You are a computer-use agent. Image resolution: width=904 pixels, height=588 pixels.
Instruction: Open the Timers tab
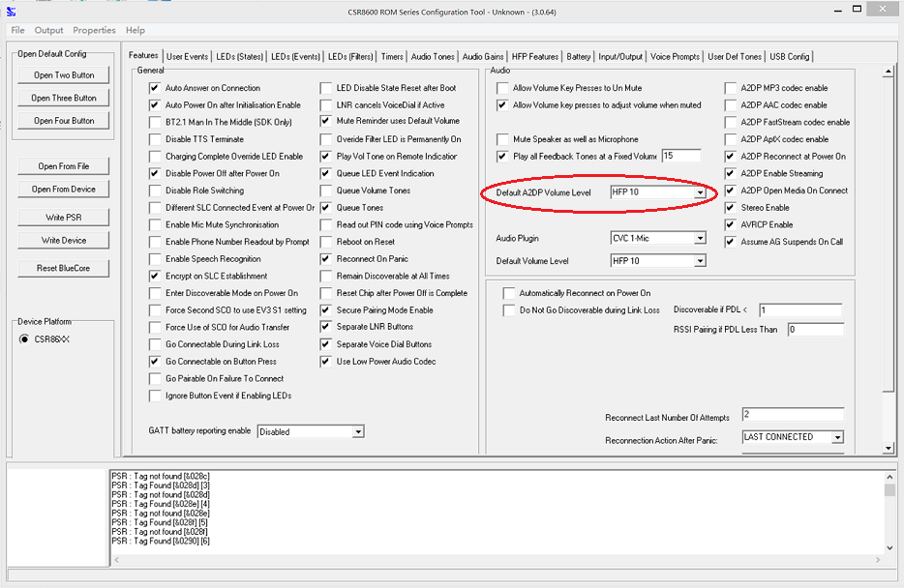click(x=392, y=56)
